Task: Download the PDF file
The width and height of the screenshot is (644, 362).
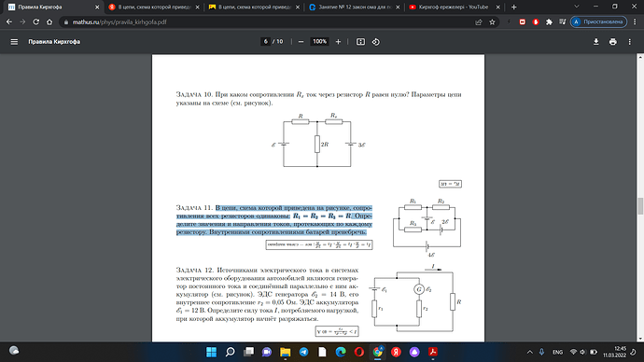Action: click(596, 41)
